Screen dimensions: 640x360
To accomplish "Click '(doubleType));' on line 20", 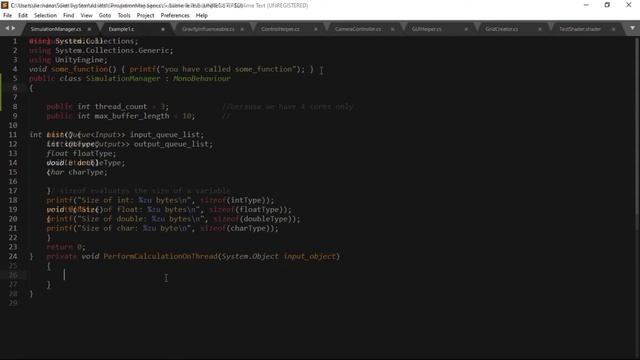I will [270, 219].
